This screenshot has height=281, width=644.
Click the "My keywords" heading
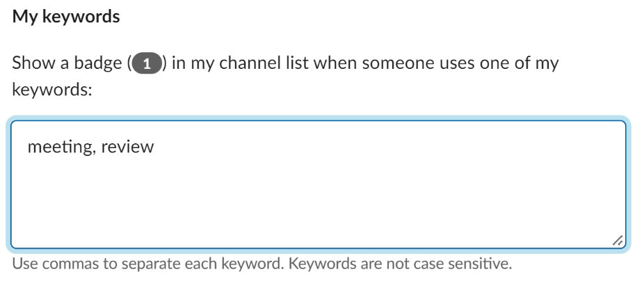point(66,17)
